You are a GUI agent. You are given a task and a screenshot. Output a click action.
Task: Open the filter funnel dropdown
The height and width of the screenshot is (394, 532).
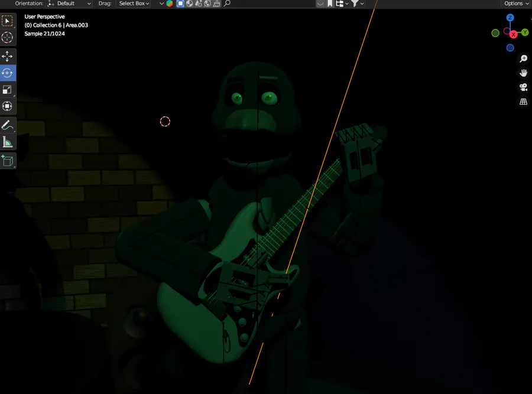357,4
